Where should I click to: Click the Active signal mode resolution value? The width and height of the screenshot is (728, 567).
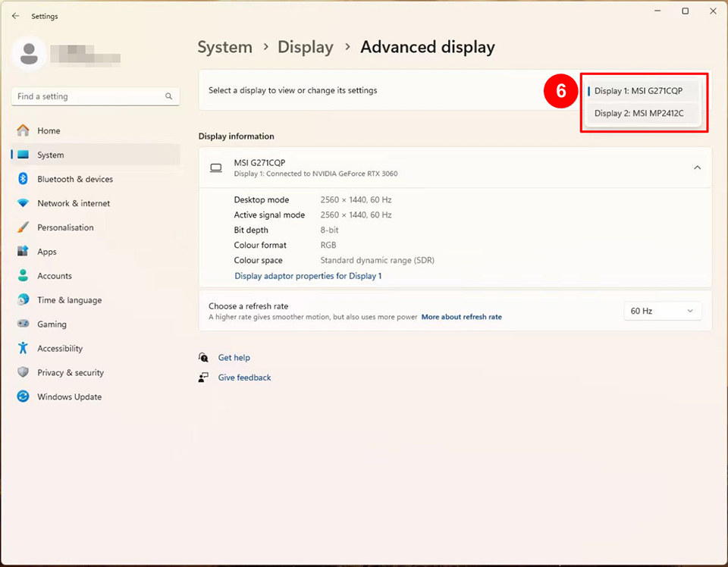(356, 215)
